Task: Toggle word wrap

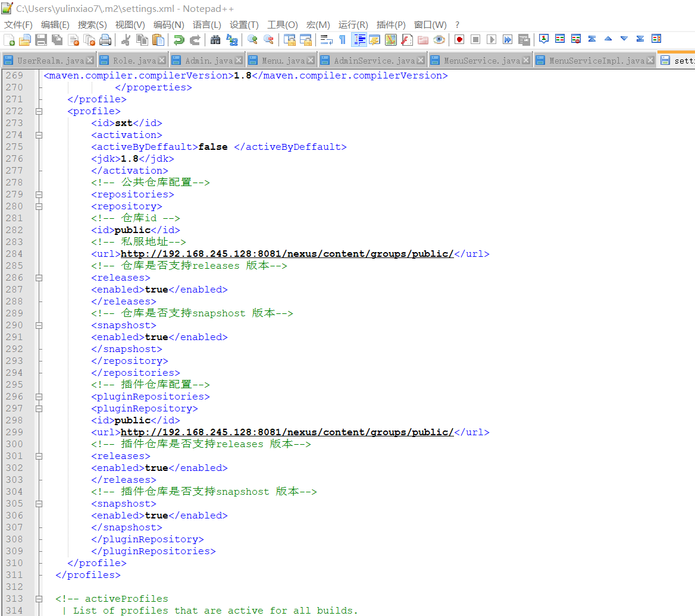Action: pos(326,40)
